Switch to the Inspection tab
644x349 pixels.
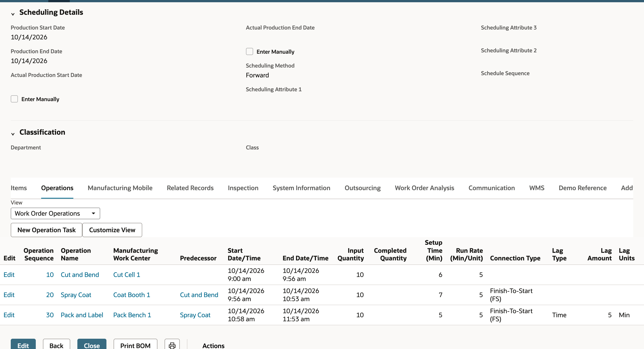[x=243, y=188]
